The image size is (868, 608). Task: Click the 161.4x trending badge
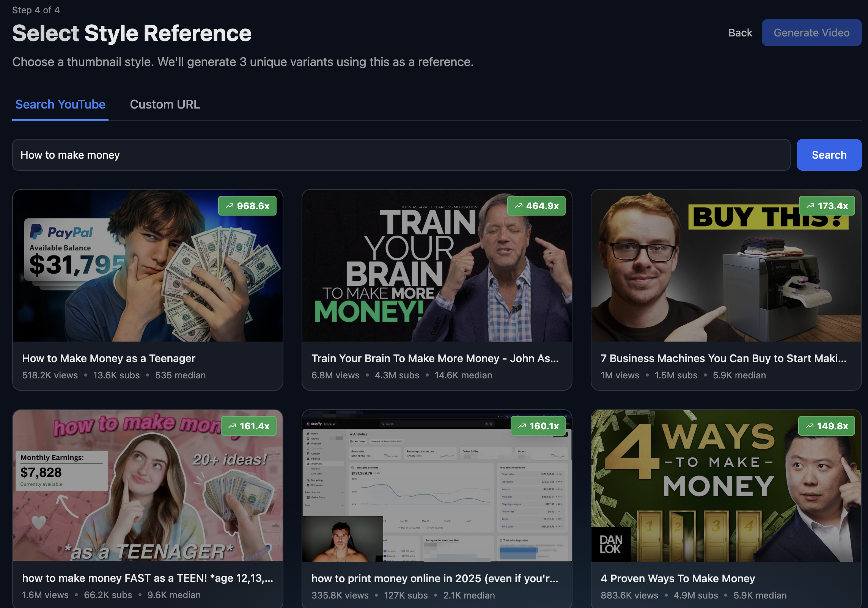[248, 426]
